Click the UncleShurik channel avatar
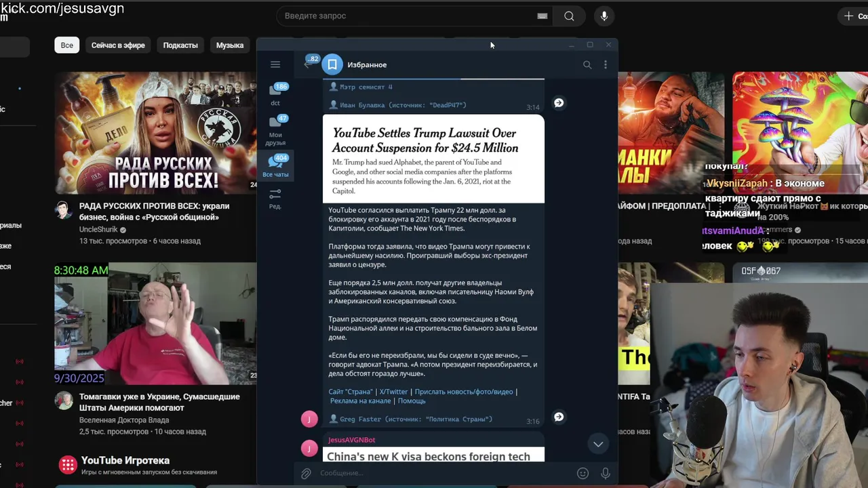Viewport: 868px width, 488px height. tap(64, 209)
